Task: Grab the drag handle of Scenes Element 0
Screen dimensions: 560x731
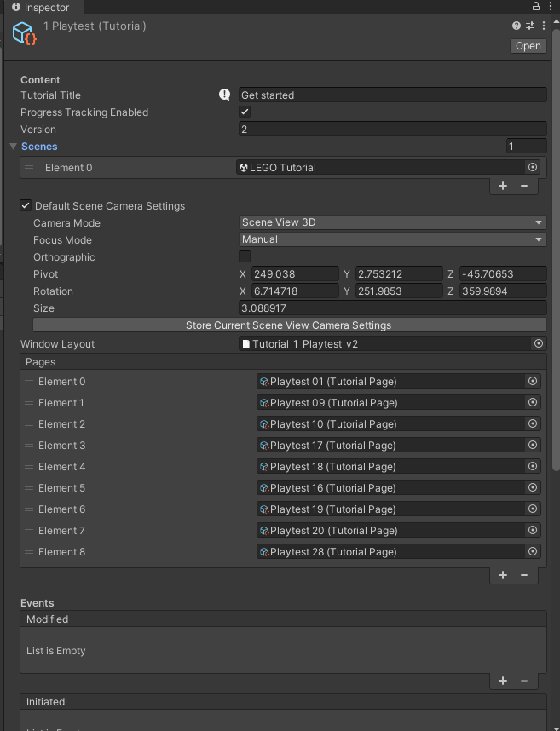Action: [29, 167]
